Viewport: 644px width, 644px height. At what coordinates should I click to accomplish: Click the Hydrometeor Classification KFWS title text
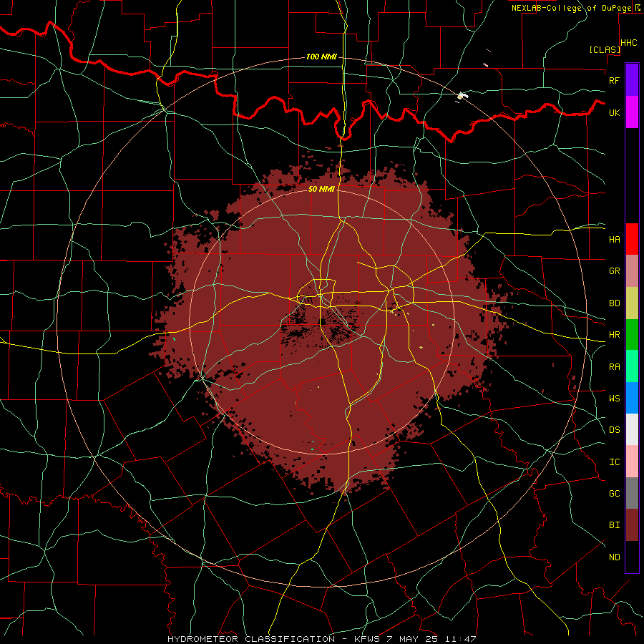[322, 639]
